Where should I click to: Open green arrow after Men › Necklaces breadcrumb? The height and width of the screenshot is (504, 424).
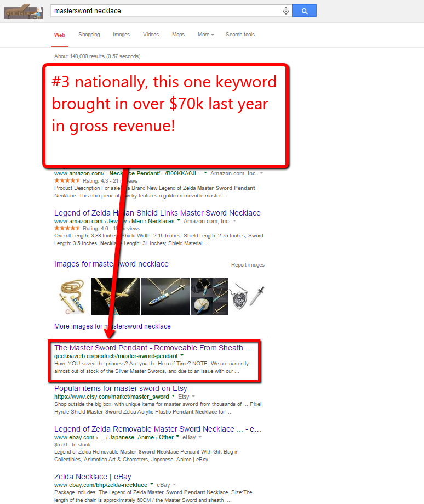179,220
